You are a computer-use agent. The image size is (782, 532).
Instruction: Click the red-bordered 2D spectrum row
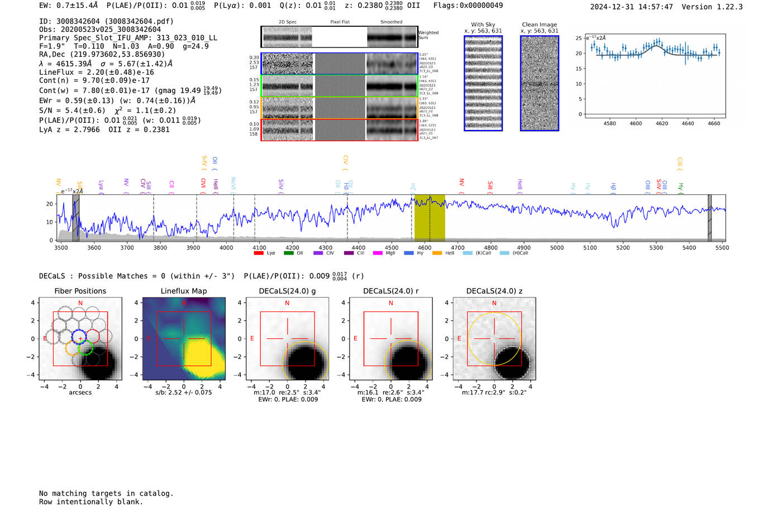(339, 130)
